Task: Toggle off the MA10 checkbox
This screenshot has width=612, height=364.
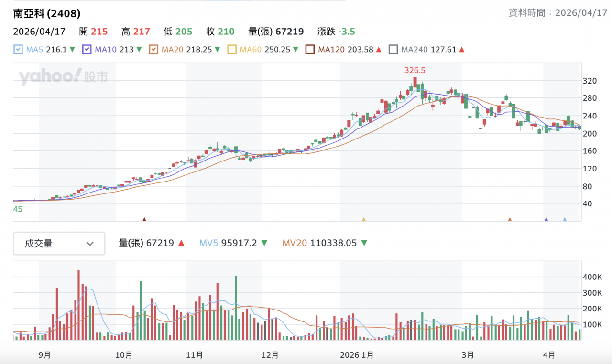Action: [x=87, y=49]
